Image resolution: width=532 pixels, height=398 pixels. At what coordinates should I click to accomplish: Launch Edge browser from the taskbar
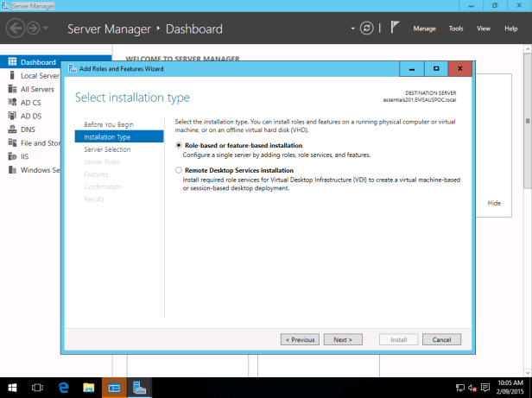click(64, 388)
